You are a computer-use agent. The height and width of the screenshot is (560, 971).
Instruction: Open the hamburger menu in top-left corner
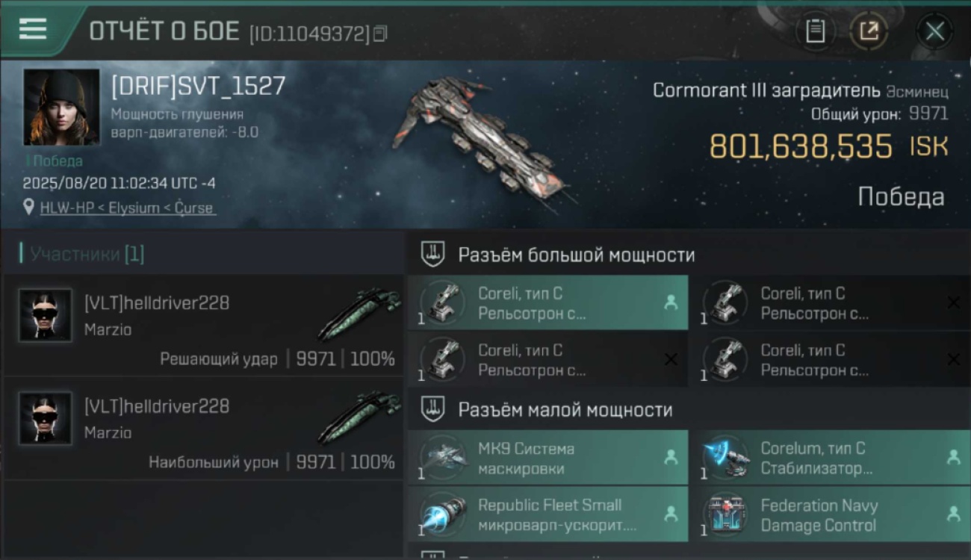click(x=33, y=29)
